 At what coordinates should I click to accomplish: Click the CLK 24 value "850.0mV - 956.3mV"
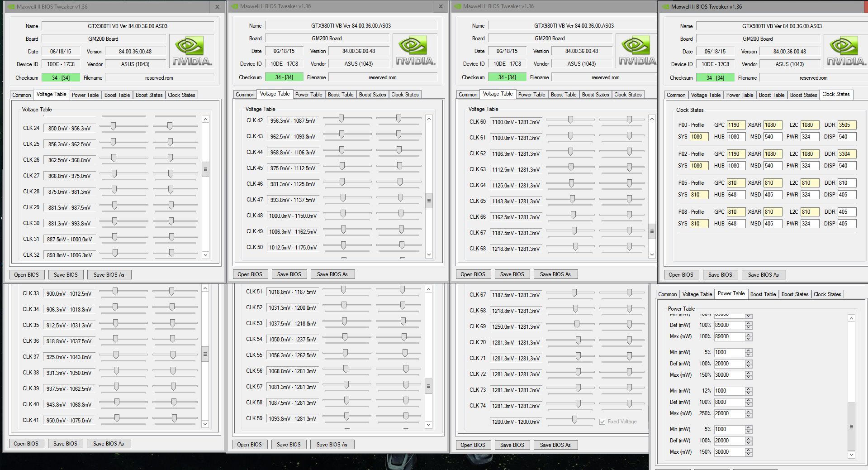70,129
